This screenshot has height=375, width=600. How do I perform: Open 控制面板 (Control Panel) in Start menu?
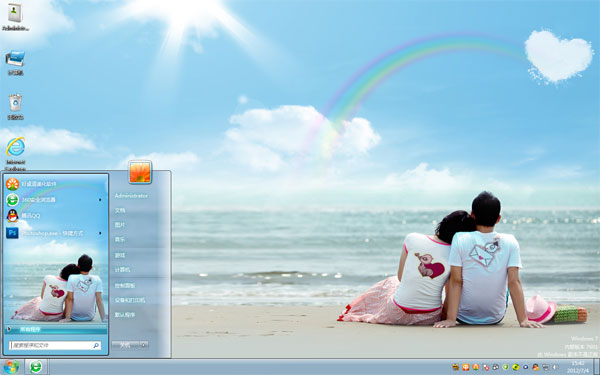pos(125,285)
